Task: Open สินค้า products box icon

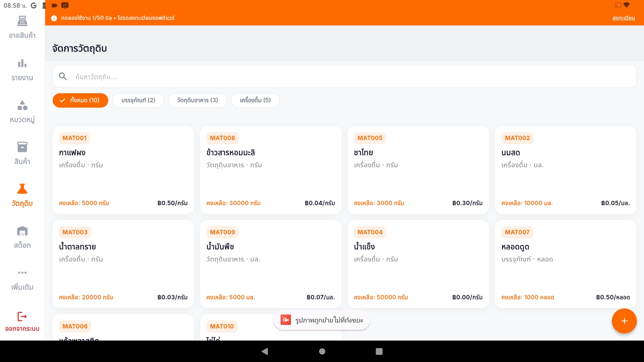Action: 22,147
